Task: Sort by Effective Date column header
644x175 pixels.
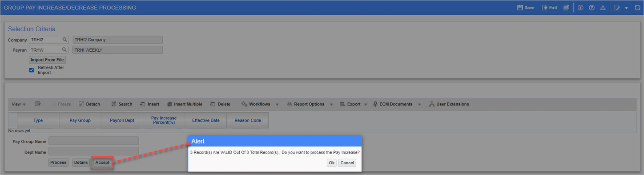Action: (x=206, y=120)
